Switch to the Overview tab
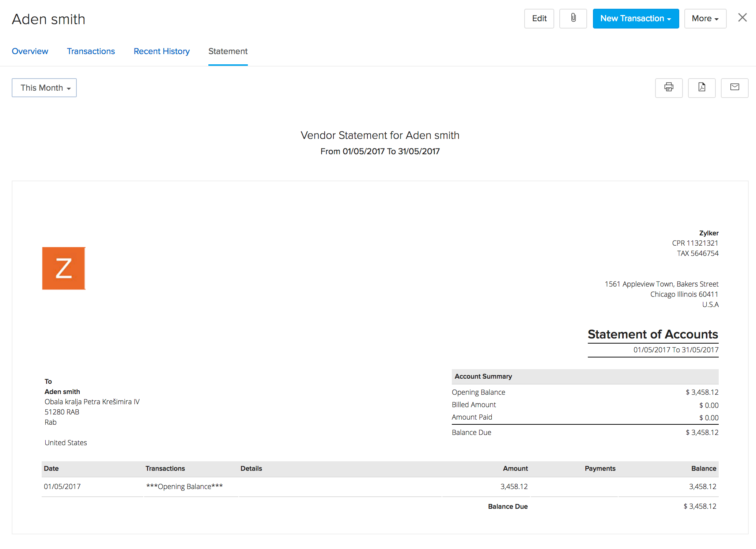This screenshot has width=756, height=549. click(x=30, y=51)
